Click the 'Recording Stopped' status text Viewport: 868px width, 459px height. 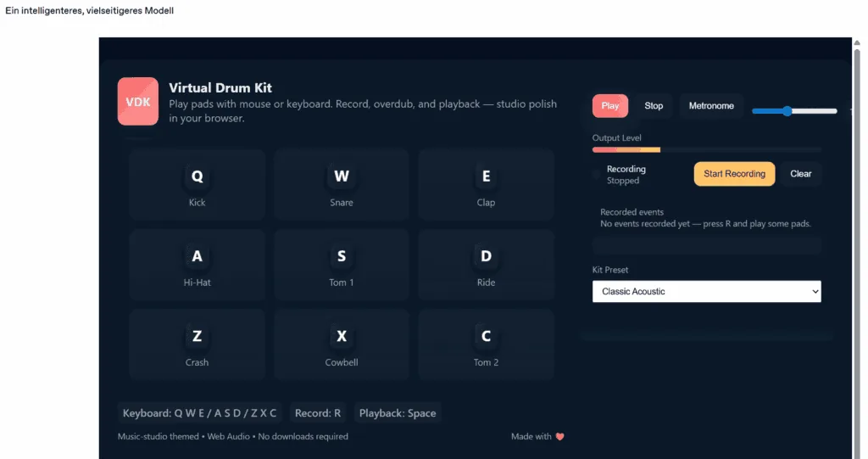(x=626, y=175)
